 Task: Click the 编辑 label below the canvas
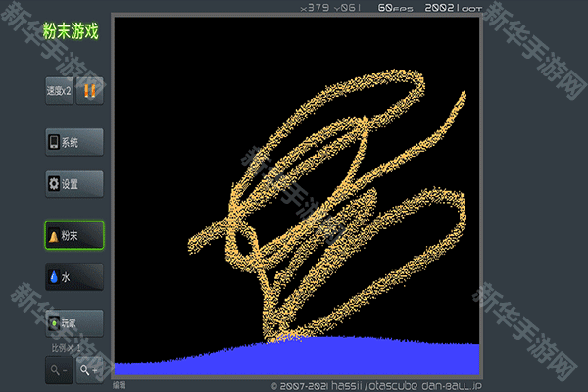(120, 385)
